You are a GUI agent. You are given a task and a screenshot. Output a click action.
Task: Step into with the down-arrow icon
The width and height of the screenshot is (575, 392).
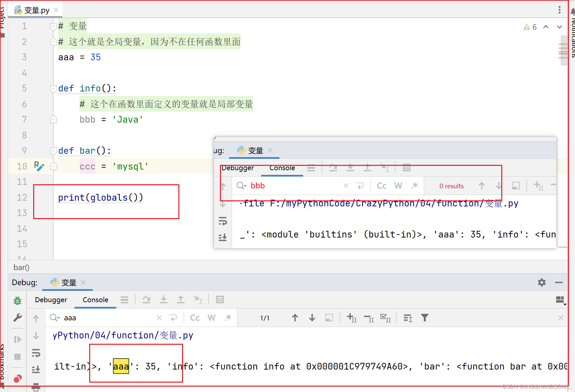(164, 300)
